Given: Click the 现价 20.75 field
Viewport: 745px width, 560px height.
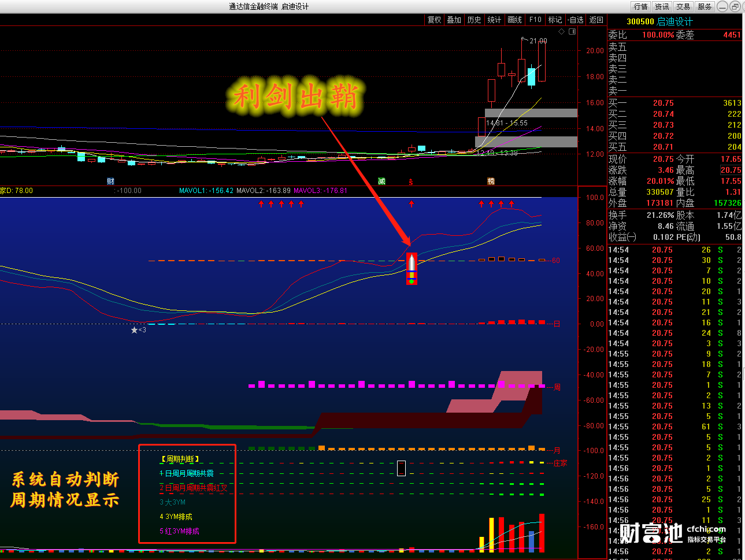Looking at the screenshot, I should point(664,159).
